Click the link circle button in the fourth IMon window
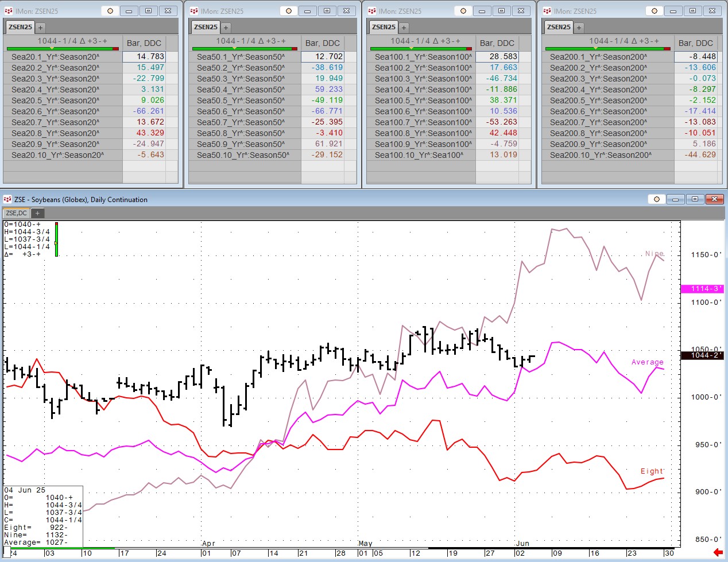Image resolution: width=728 pixels, height=562 pixels. point(653,11)
